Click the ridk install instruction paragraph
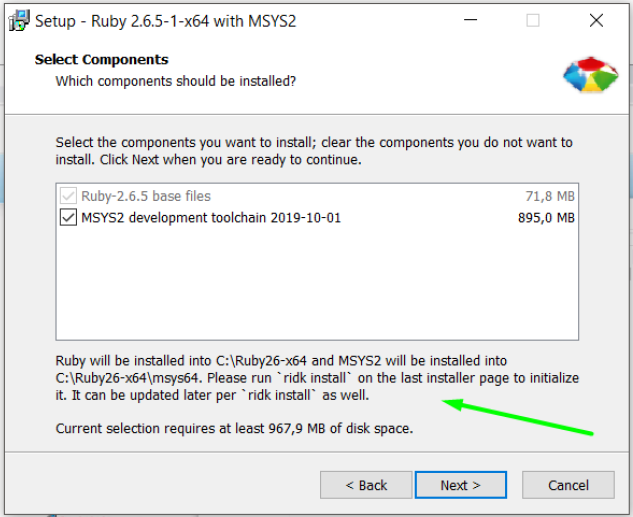 [x=317, y=378]
